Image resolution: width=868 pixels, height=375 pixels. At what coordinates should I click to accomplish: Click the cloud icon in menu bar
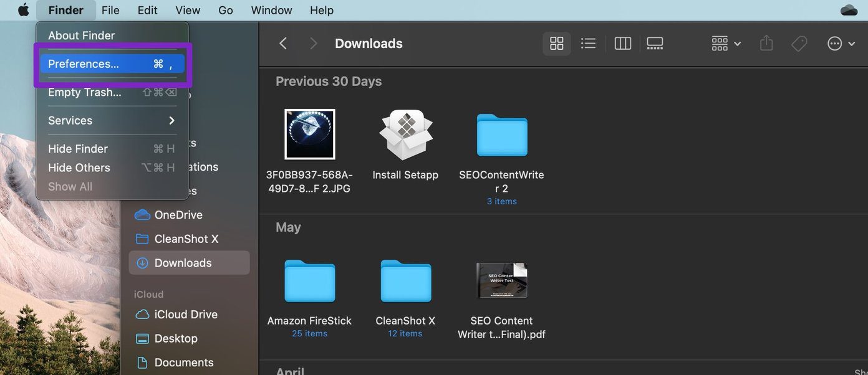click(849, 10)
